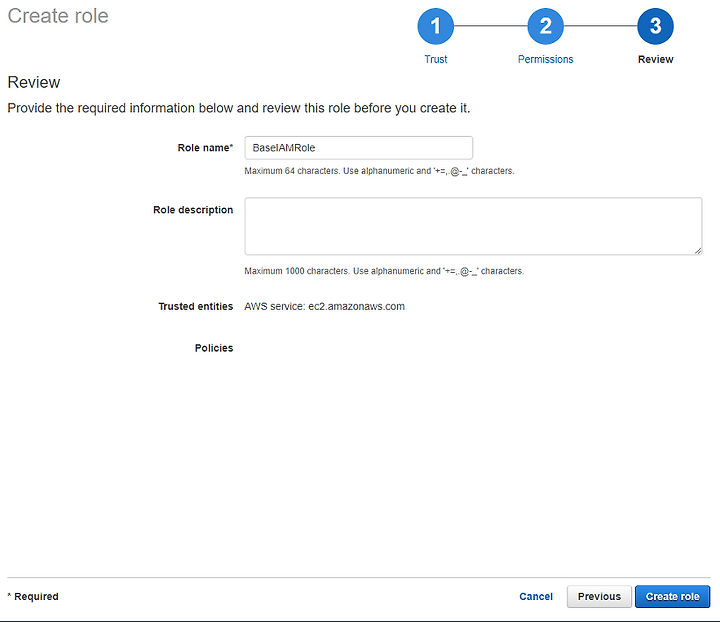
Task: Click the Role name label
Action: 205,148
